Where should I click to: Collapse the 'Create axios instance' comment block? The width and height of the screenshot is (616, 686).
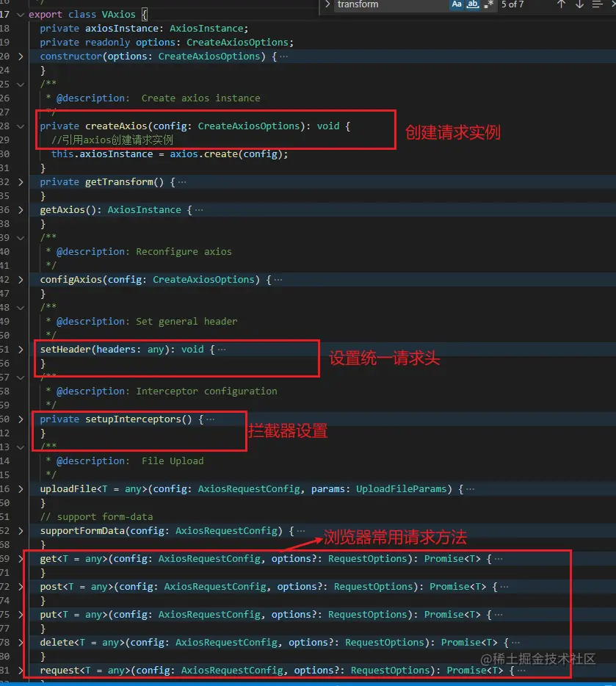pos(20,84)
